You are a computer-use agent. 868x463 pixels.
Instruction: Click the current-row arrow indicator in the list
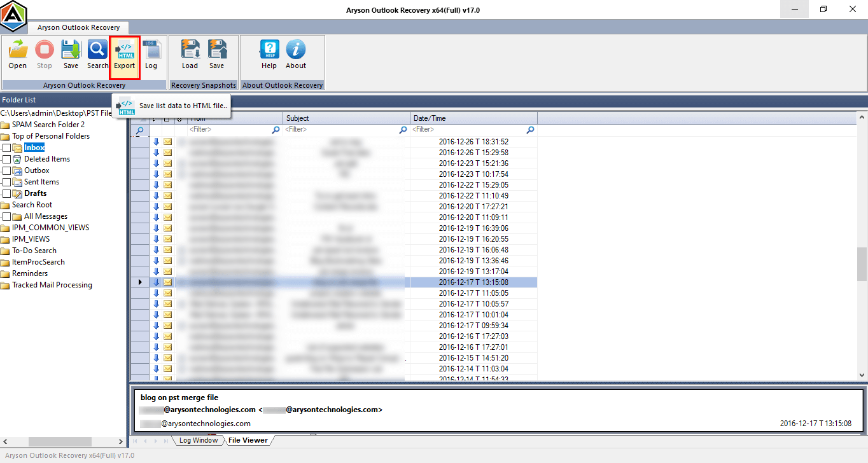tap(140, 282)
